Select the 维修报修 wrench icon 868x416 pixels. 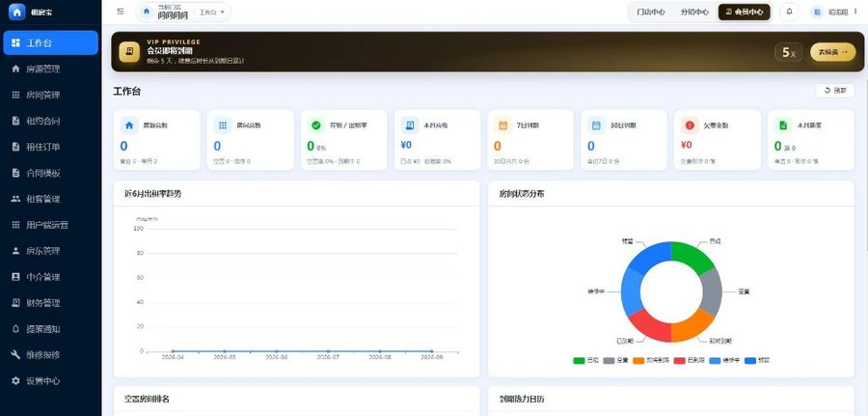pyautogui.click(x=15, y=355)
